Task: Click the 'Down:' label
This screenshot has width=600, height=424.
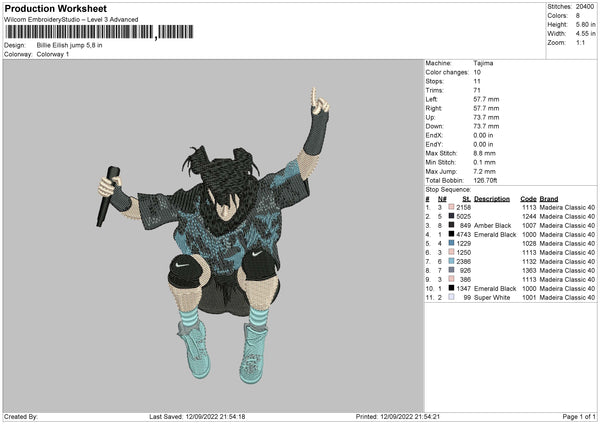Action: click(x=434, y=126)
